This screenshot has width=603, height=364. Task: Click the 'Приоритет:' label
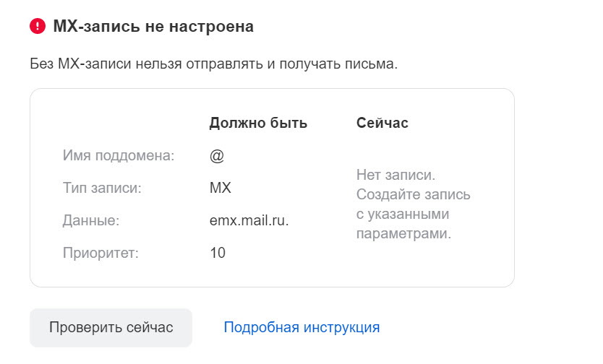pyautogui.click(x=100, y=253)
